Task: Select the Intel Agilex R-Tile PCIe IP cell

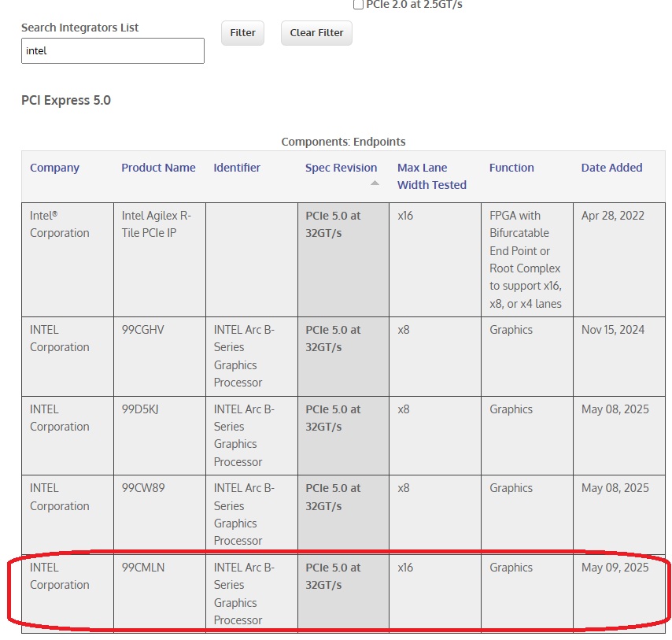Action: (x=160, y=260)
